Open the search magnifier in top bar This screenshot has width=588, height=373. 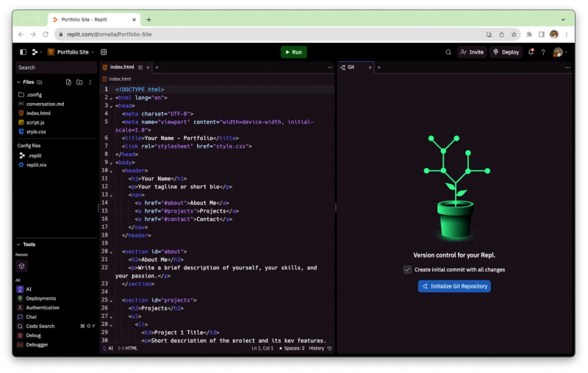pos(448,52)
